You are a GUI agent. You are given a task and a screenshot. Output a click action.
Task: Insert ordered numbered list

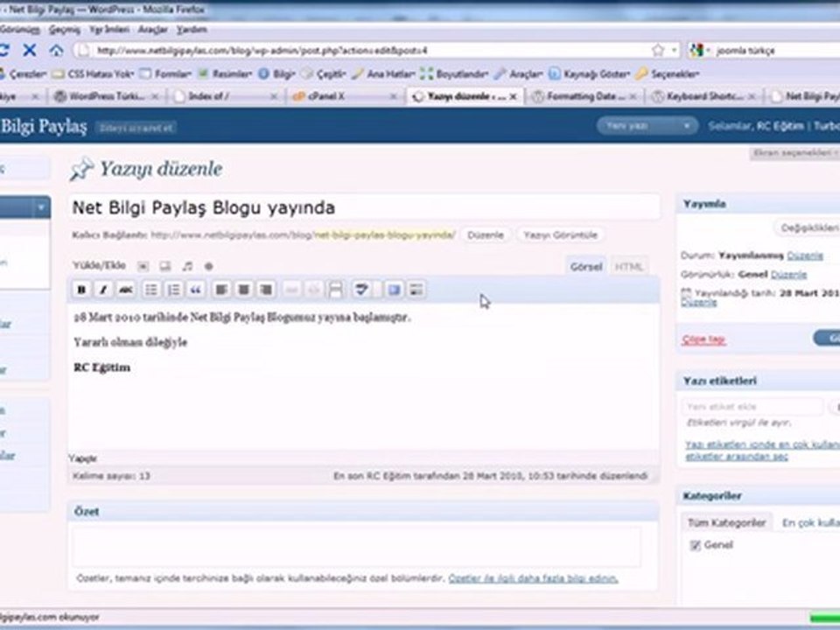coord(173,290)
